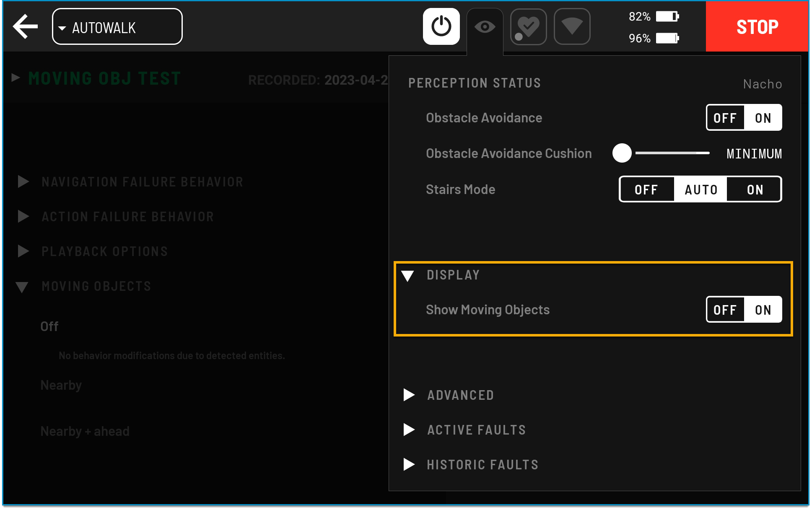The height and width of the screenshot is (510, 812).
Task: Expand the ADVANCED section
Action: tap(409, 395)
